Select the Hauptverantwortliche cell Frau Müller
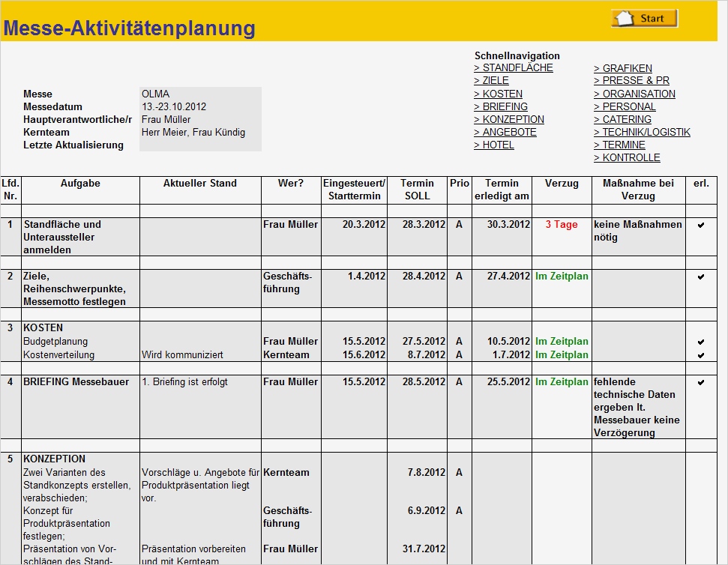 point(201,119)
